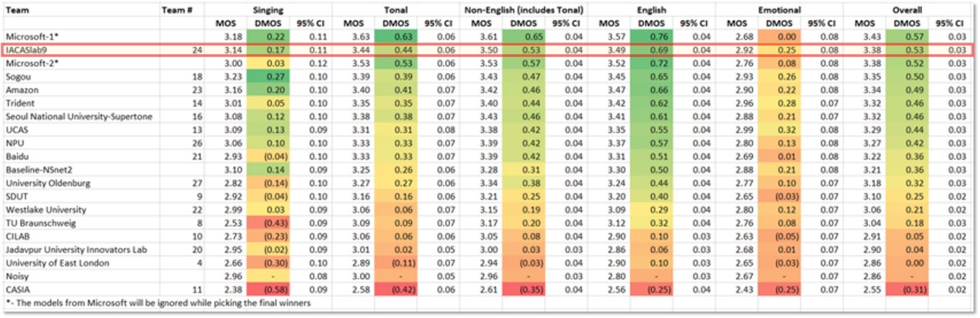Select the Noisy row label
This screenshot has width=980, height=318.
click(x=17, y=276)
